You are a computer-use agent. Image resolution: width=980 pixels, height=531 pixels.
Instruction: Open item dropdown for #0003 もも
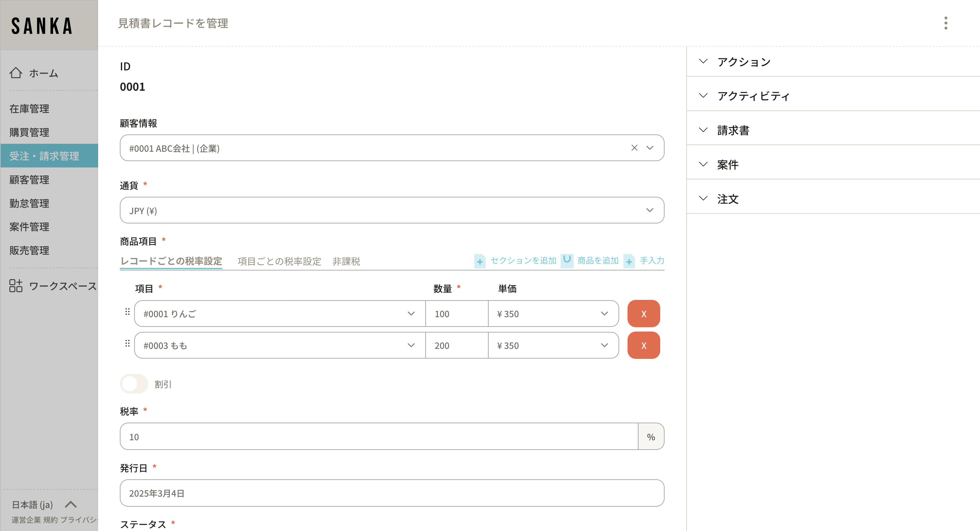coord(411,345)
